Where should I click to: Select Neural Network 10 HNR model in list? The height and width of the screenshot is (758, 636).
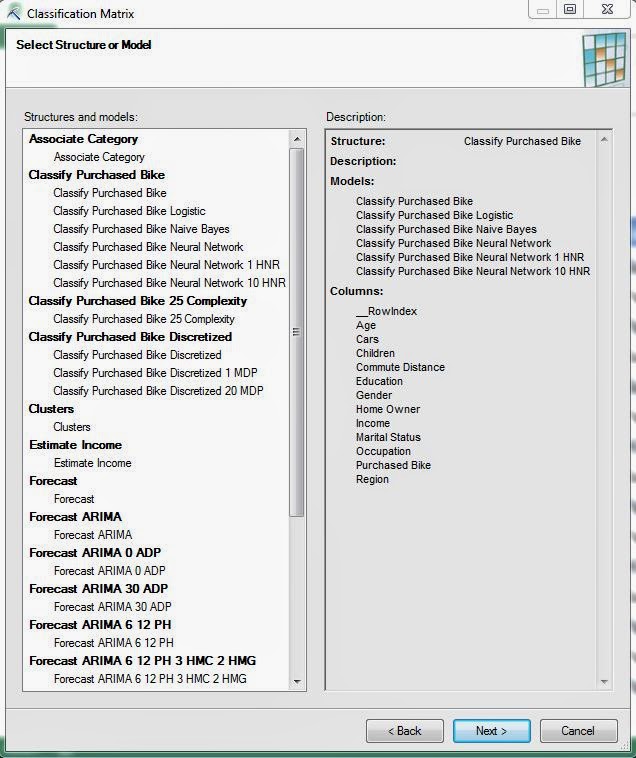point(169,282)
